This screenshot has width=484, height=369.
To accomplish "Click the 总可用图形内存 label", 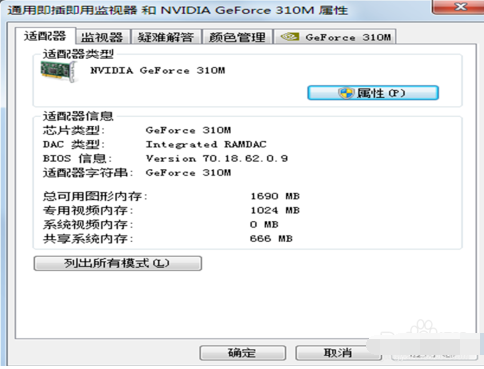I will pyautogui.click(x=95, y=196).
